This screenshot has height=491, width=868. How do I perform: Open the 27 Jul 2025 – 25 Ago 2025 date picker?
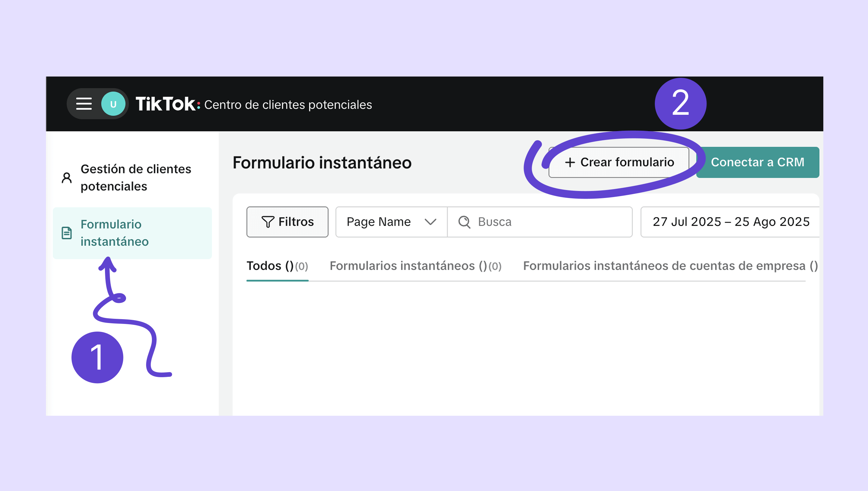(730, 222)
